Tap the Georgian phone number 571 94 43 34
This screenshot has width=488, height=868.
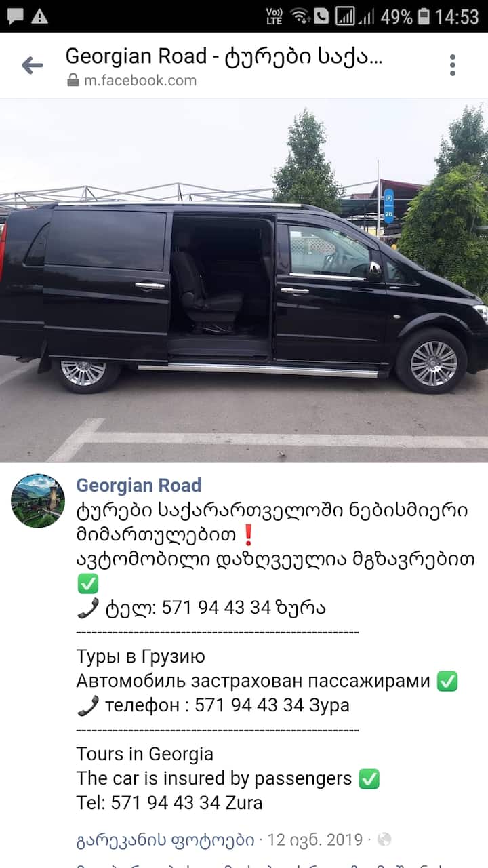[x=217, y=608]
